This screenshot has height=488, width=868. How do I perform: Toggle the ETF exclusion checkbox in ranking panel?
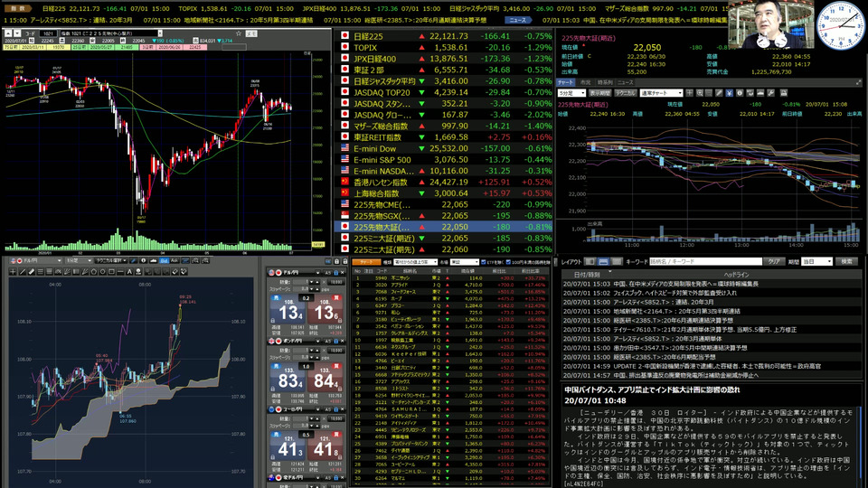484,262
